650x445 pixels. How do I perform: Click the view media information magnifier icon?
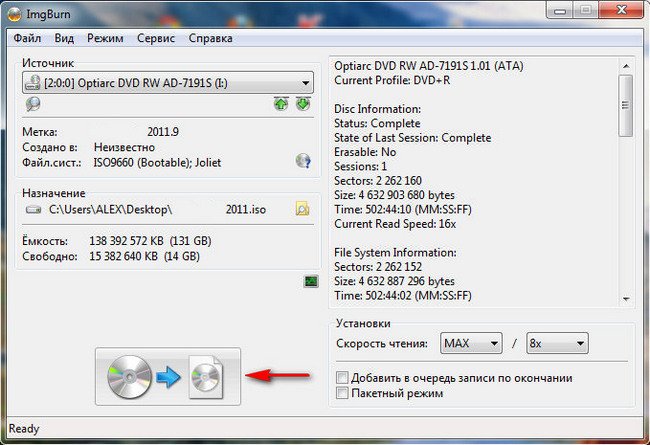click(x=33, y=104)
